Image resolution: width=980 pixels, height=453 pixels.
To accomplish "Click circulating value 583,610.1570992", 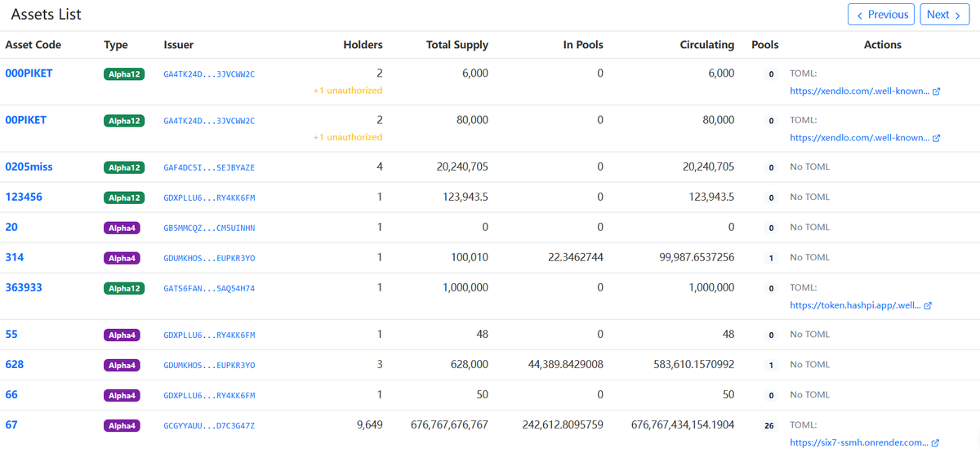I will pos(694,364).
